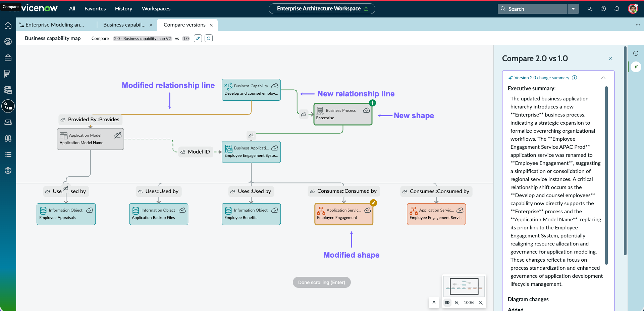Toggle hidden-eye icon on first Uses::Used by label
Image resolution: width=644 pixels, height=311 pixels.
[x=66, y=188]
